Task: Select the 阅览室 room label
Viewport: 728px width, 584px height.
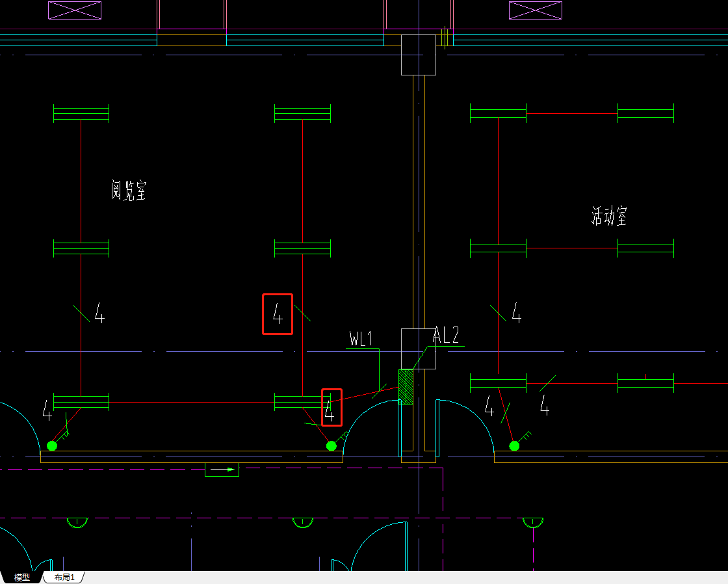Action: [129, 190]
